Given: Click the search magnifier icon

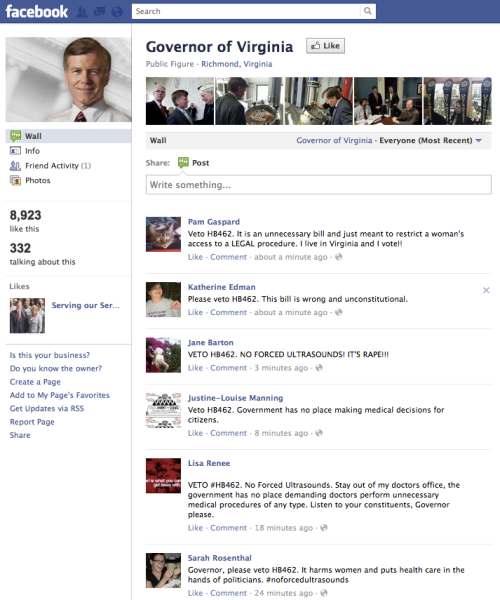Looking at the screenshot, I should [x=368, y=11].
